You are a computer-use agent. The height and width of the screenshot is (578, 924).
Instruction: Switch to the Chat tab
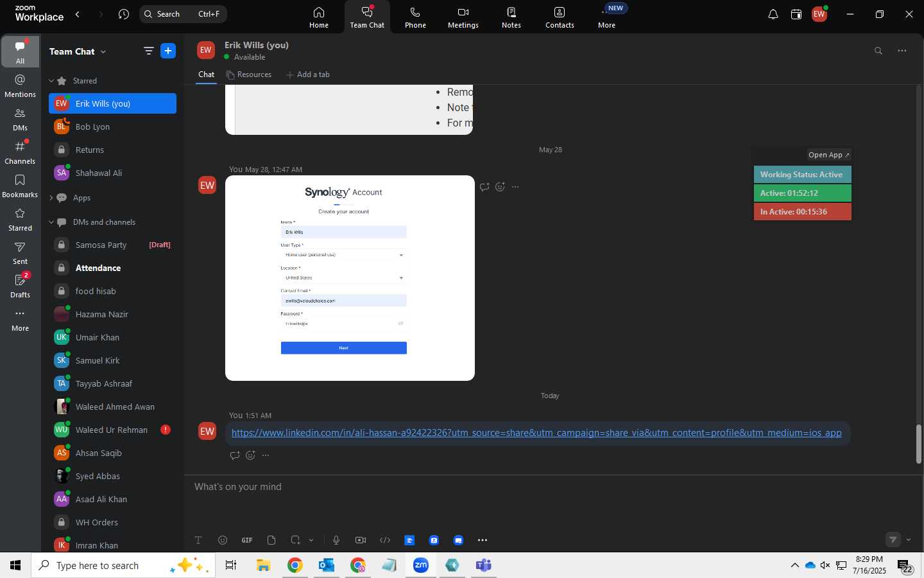coord(206,74)
